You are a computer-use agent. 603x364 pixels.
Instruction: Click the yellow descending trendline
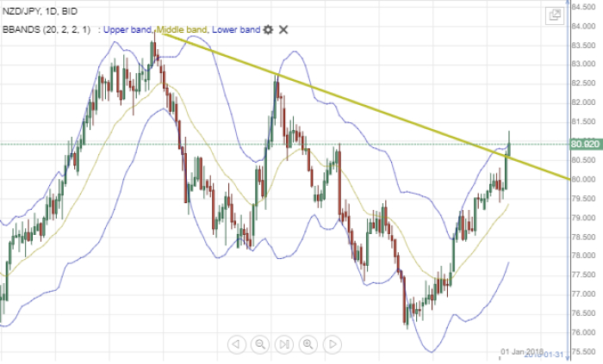[x=365, y=106]
